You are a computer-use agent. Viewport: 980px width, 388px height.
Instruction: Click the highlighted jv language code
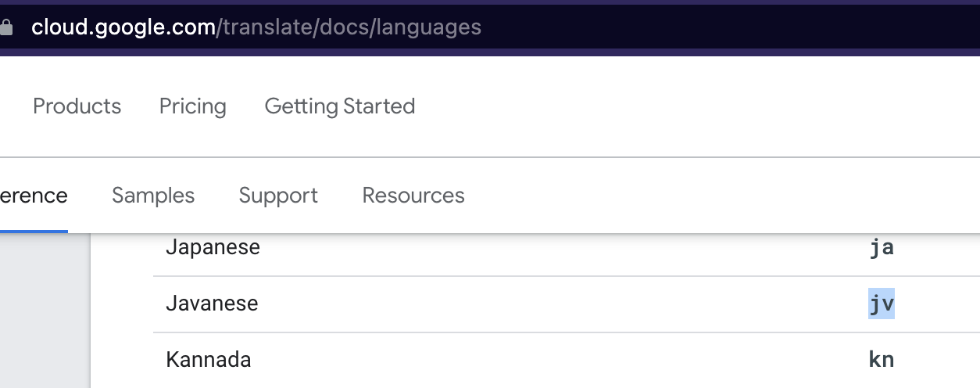click(x=882, y=304)
